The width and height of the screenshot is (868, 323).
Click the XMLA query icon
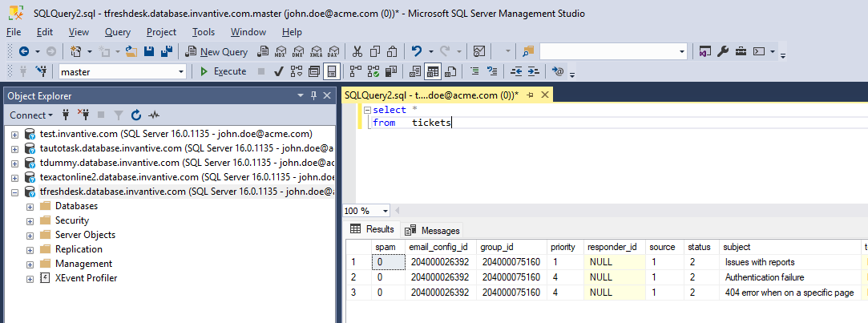tap(316, 51)
